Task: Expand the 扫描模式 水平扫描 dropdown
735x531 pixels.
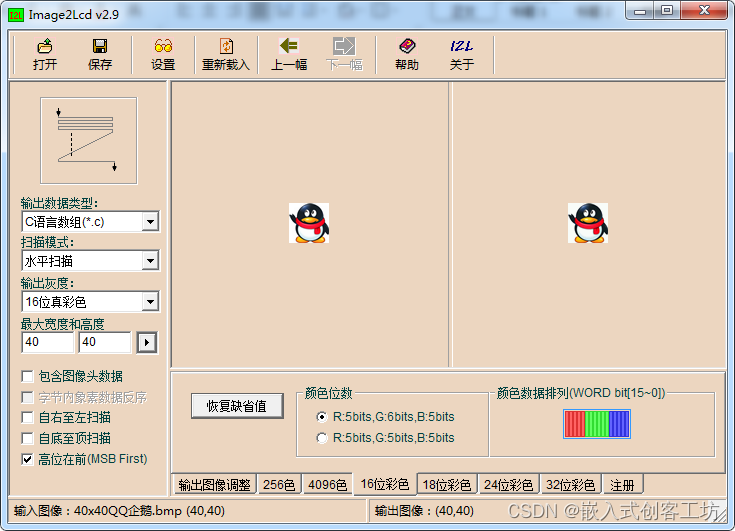Action: pos(150,261)
